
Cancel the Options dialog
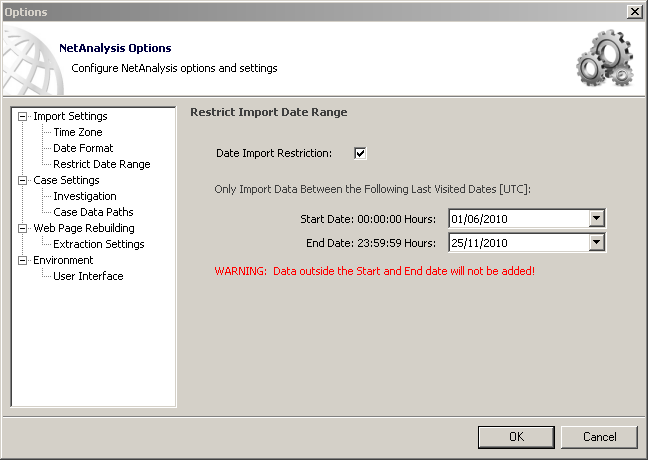pos(599,437)
